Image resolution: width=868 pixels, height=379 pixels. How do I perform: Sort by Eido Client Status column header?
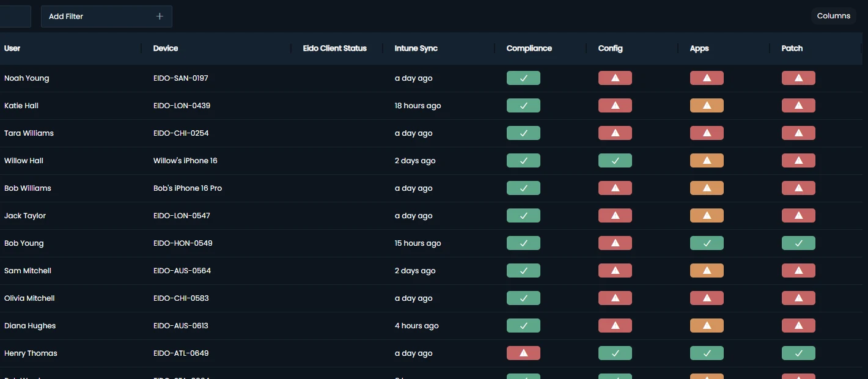tap(335, 48)
